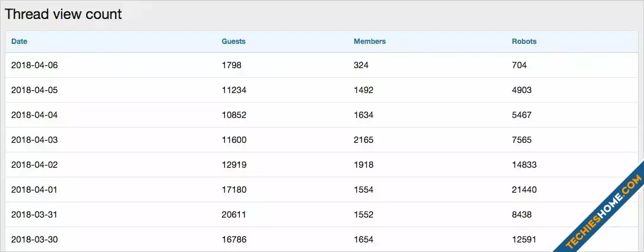Viewport: 644px width, 252px height.
Task: Click members value 1554
Action: pyautogui.click(x=363, y=190)
